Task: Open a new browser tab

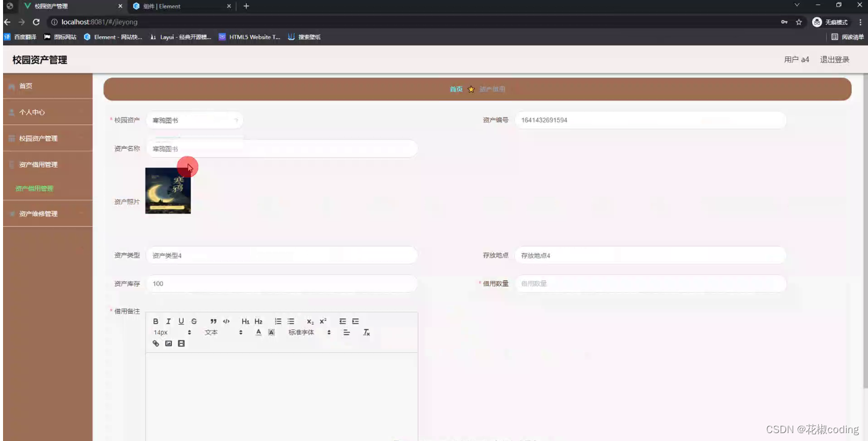Action: coord(246,6)
